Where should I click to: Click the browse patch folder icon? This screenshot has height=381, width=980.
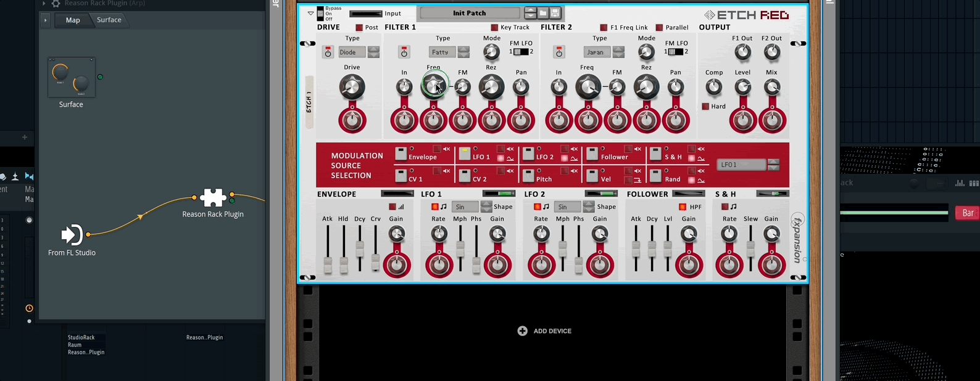[543, 13]
